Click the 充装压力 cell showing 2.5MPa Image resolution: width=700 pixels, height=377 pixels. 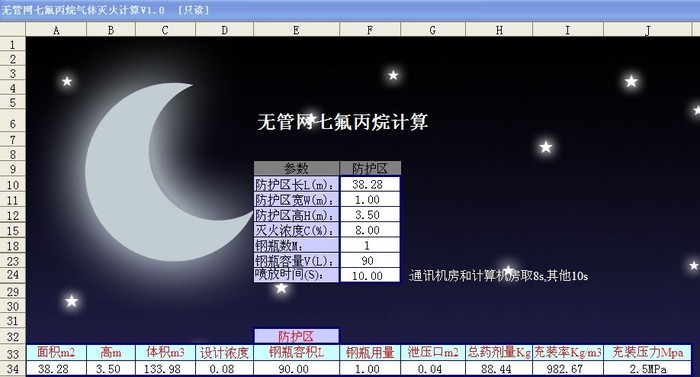pyautogui.click(x=647, y=369)
